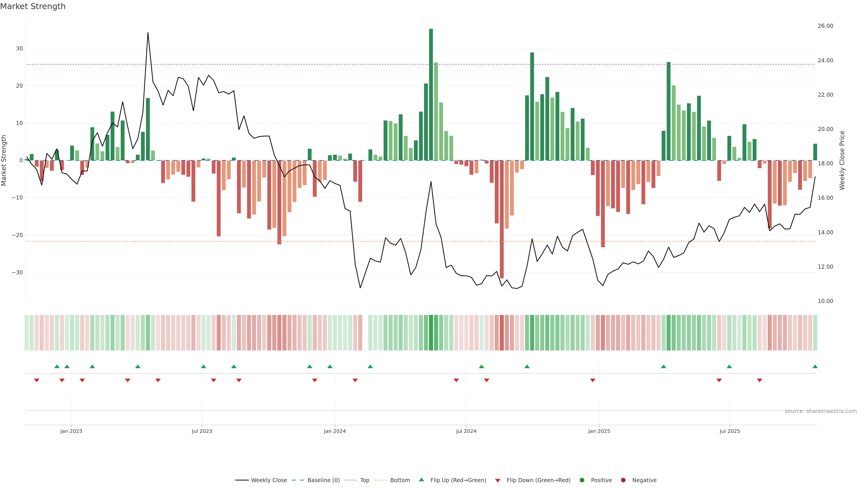Click the last green flip-up triangle marker
The width and height of the screenshot is (868, 488).
pos(815,366)
